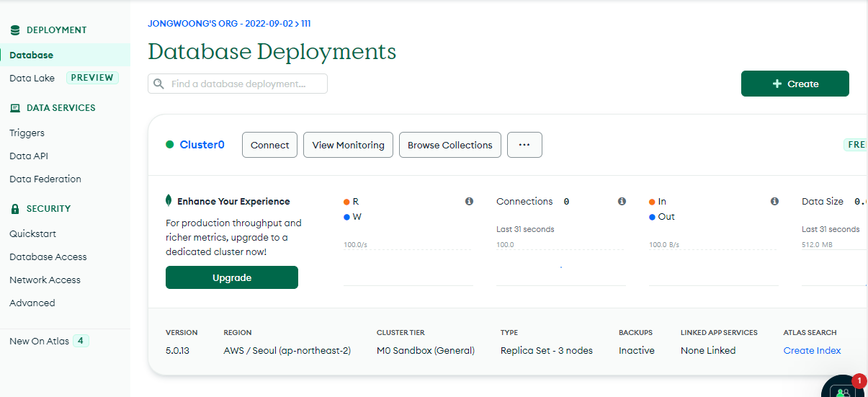Viewport: 868px width, 397px height.
Task: Open the Security Quickstart page
Action: click(x=32, y=233)
